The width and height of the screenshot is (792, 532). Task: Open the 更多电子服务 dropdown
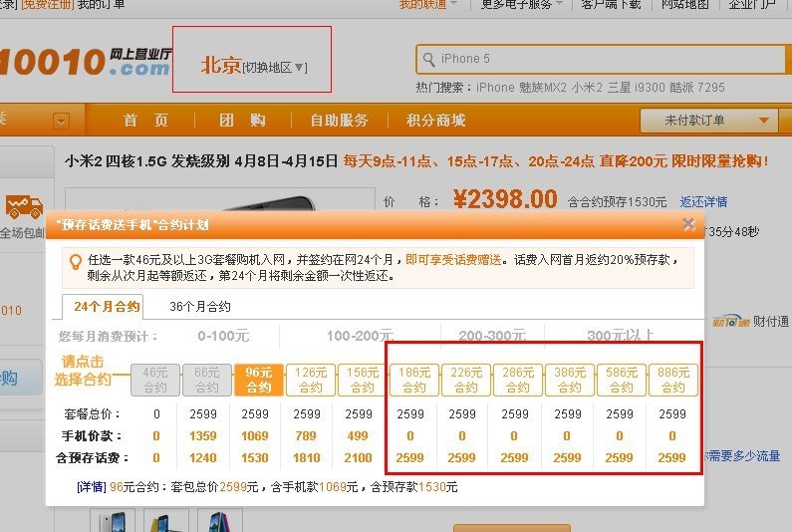coord(522,5)
